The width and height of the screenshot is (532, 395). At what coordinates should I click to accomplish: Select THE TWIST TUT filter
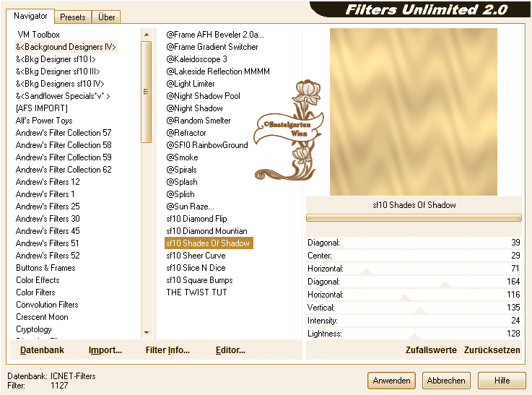coord(196,292)
